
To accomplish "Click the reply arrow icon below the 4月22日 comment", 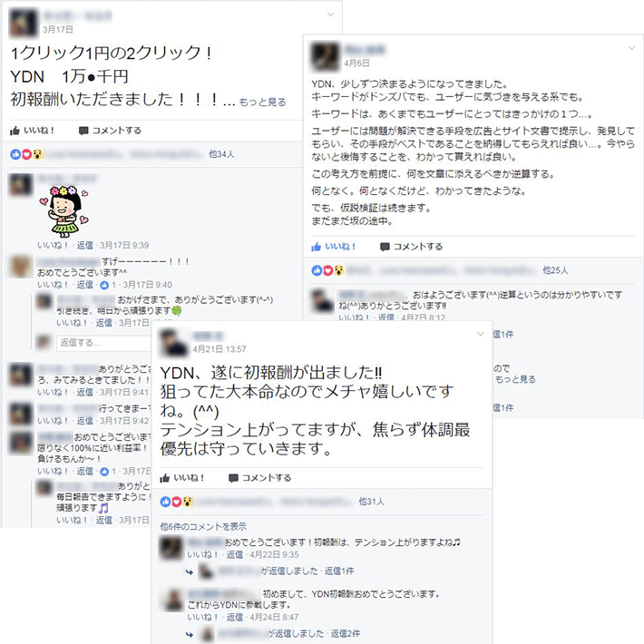I will click(x=190, y=571).
